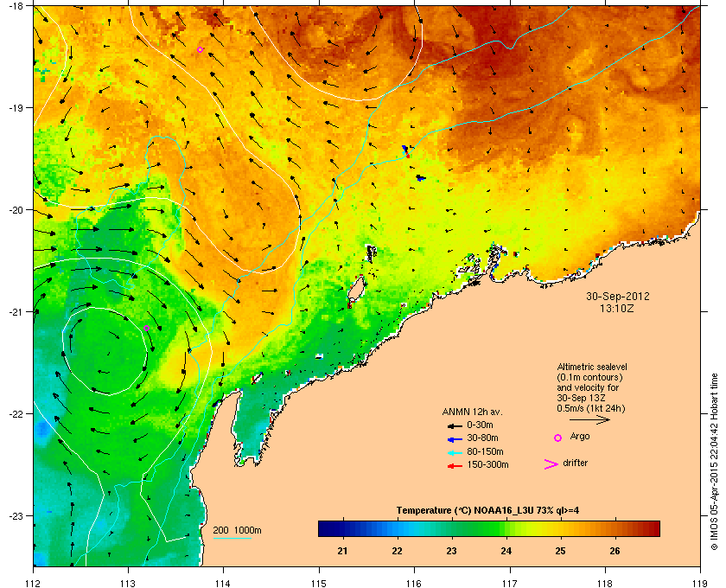This screenshot has height=588, width=726.
Task: Click the Argo float marker inside the green eddy
Action: coord(146,328)
